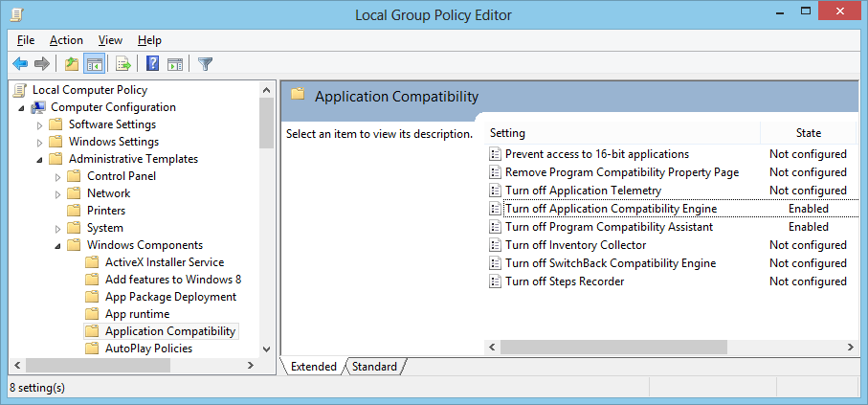
Task: Click the Filter funnel icon
Action: 206,64
